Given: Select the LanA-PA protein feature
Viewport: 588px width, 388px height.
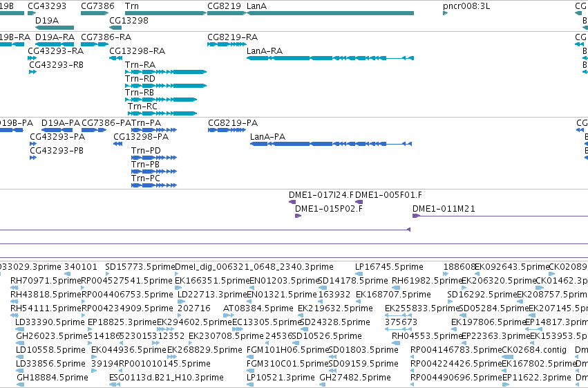Looking at the screenshot, I should [x=331, y=144].
